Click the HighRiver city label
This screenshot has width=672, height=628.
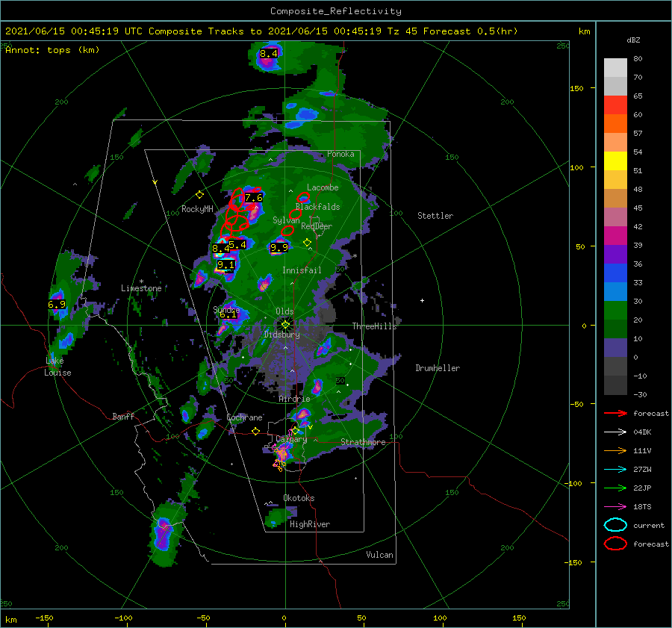tap(310, 524)
